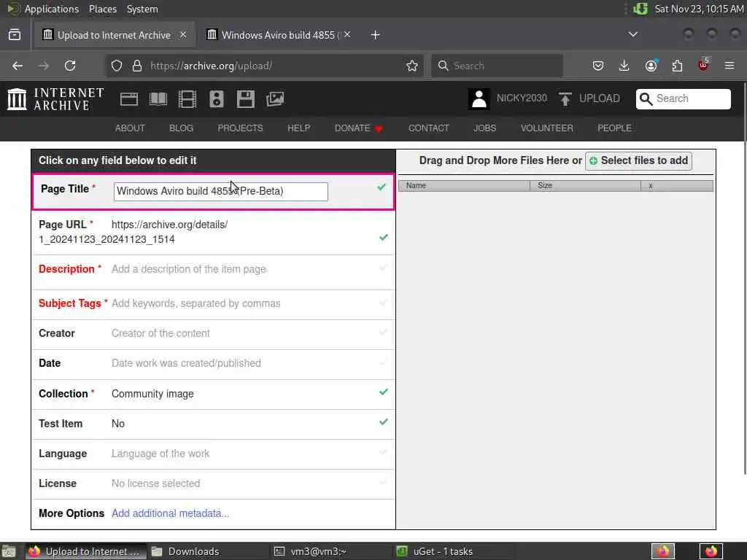Open the extensions puzzle icon
The height and width of the screenshot is (560, 747).
tap(677, 66)
